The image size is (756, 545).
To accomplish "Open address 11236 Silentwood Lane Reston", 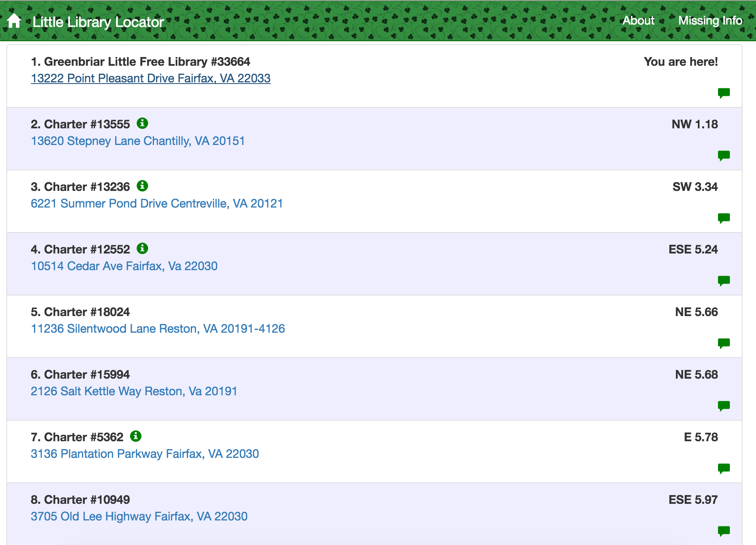I will point(158,329).
